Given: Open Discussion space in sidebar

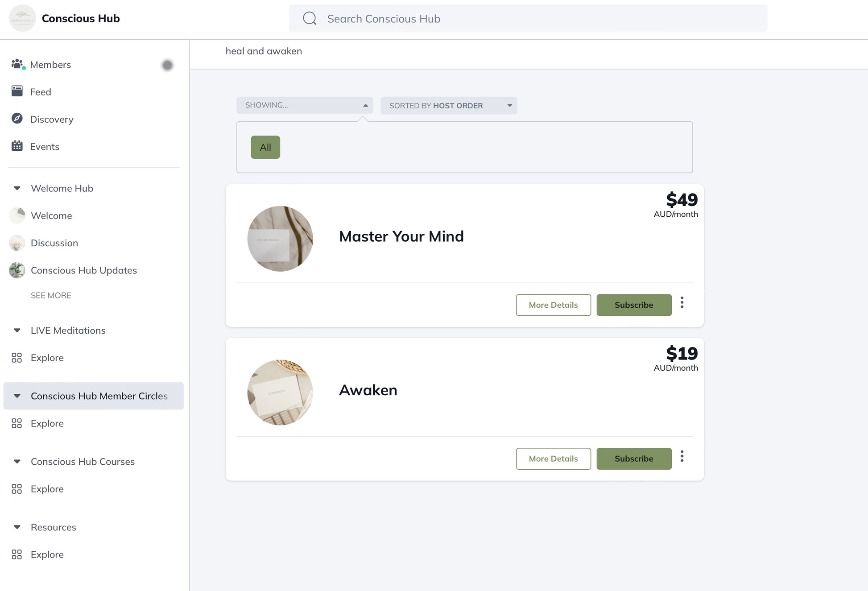Looking at the screenshot, I should click(54, 243).
